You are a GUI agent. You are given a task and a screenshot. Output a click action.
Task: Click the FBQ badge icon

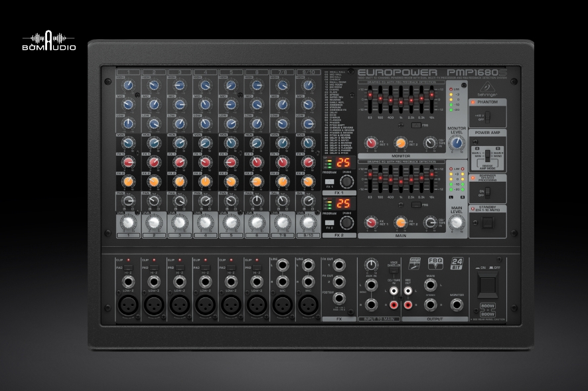click(x=435, y=263)
